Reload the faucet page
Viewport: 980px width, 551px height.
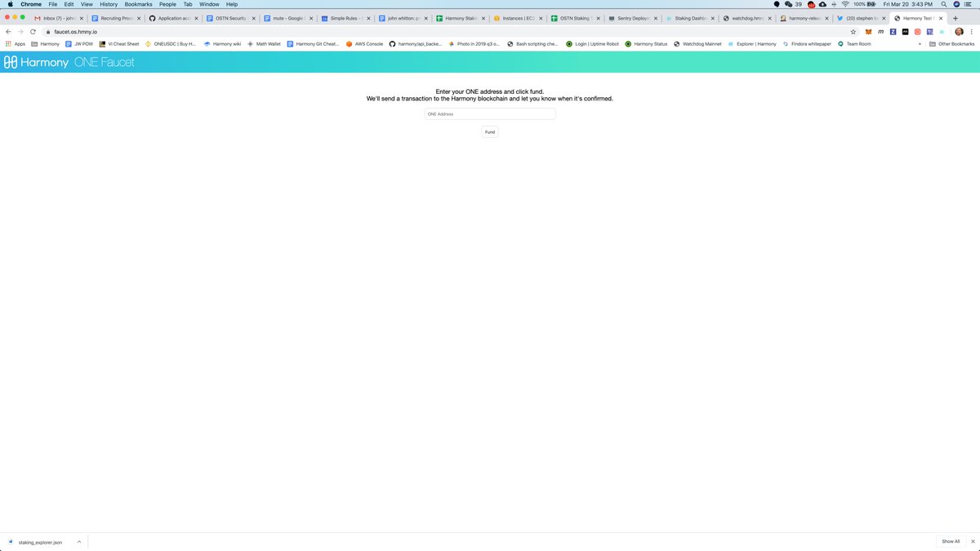coord(33,31)
